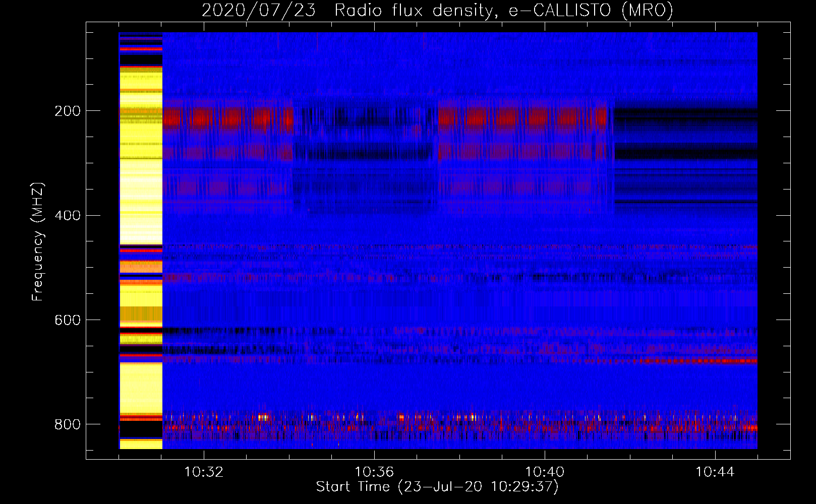Viewport: 816px width, 504px height.
Task: Click the 'Frequency (MHZ)' axis label
Action: [38, 241]
